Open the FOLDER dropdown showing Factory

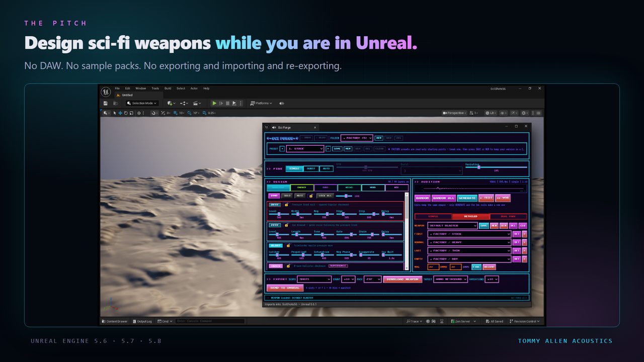357,138
